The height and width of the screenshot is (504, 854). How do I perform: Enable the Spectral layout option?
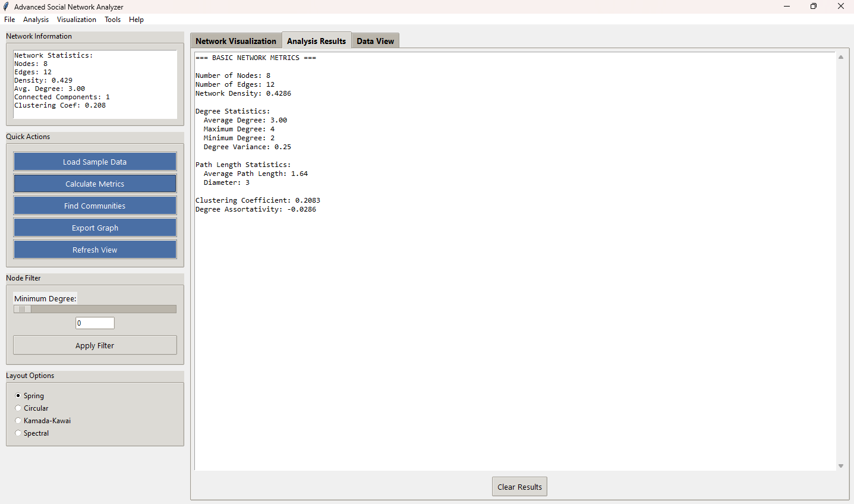pyautogui.click(x=18, y=433)
